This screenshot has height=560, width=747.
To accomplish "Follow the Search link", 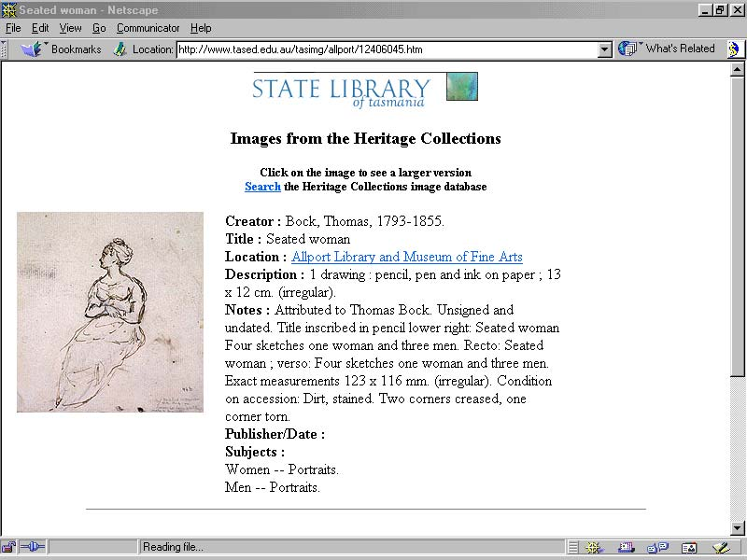I will coord(262,186).
